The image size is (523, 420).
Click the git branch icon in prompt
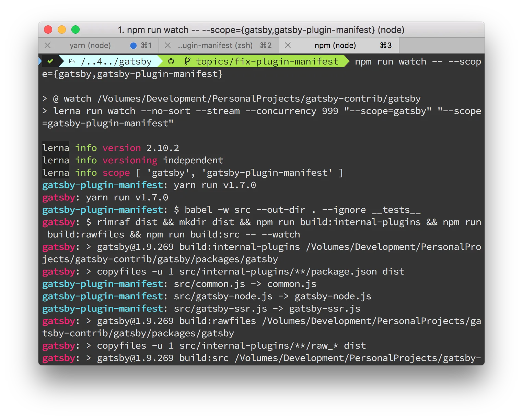[187, 61]
